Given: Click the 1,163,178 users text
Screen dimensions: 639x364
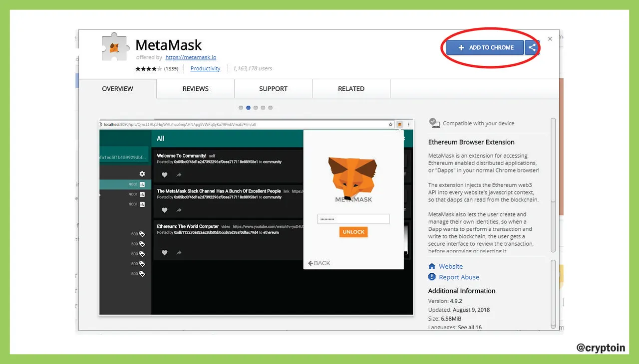Looking at the screenshot, I should point(252,69).
